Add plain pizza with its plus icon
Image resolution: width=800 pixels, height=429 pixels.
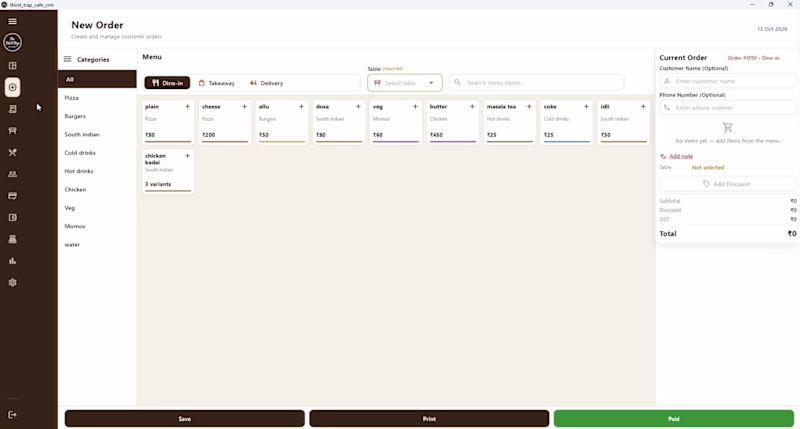187,107
